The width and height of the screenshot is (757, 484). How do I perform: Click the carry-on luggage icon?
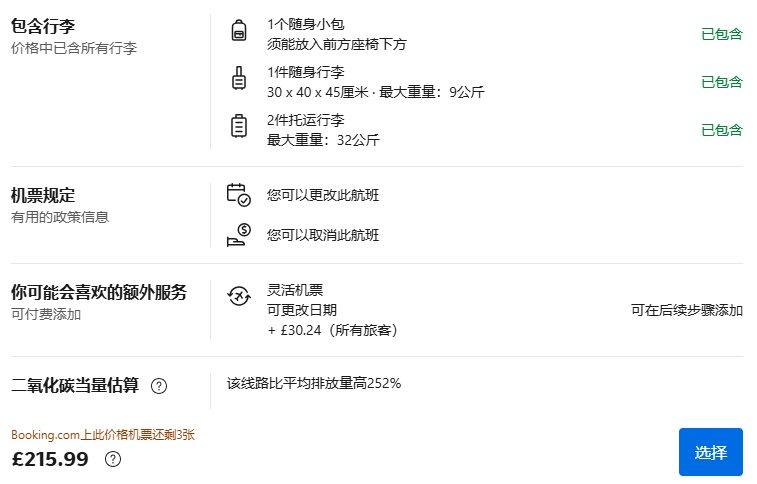(x=239, y=78)
